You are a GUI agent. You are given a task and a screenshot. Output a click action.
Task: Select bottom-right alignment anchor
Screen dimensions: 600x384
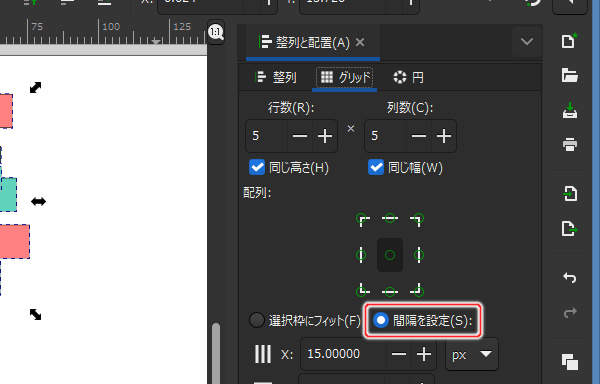[417, 290]
